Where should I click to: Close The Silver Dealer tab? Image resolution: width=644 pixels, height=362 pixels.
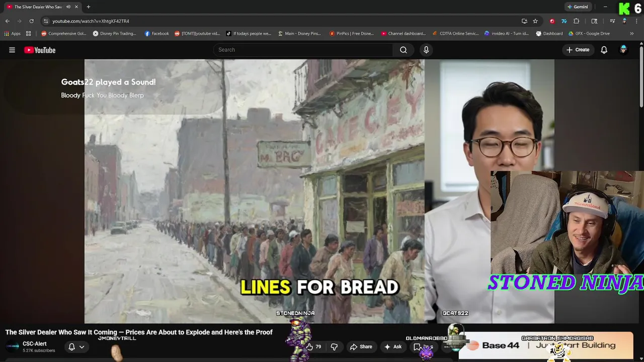tap(76, 7)
